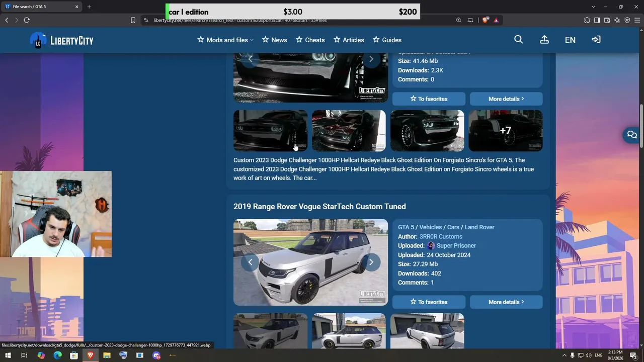
Task: Open the browser tab search dropdown arrow
Action: (x=593, y=7)
